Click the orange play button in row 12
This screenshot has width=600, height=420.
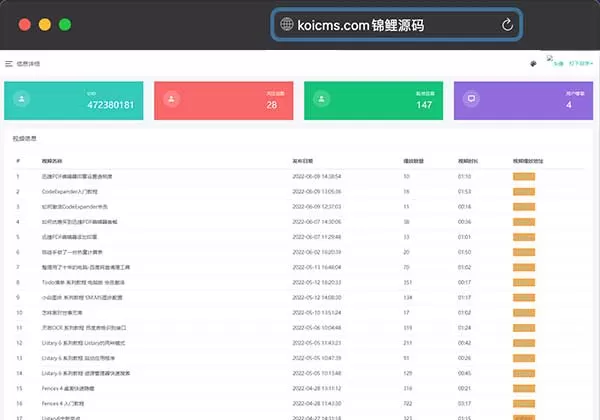pos(524,343)
